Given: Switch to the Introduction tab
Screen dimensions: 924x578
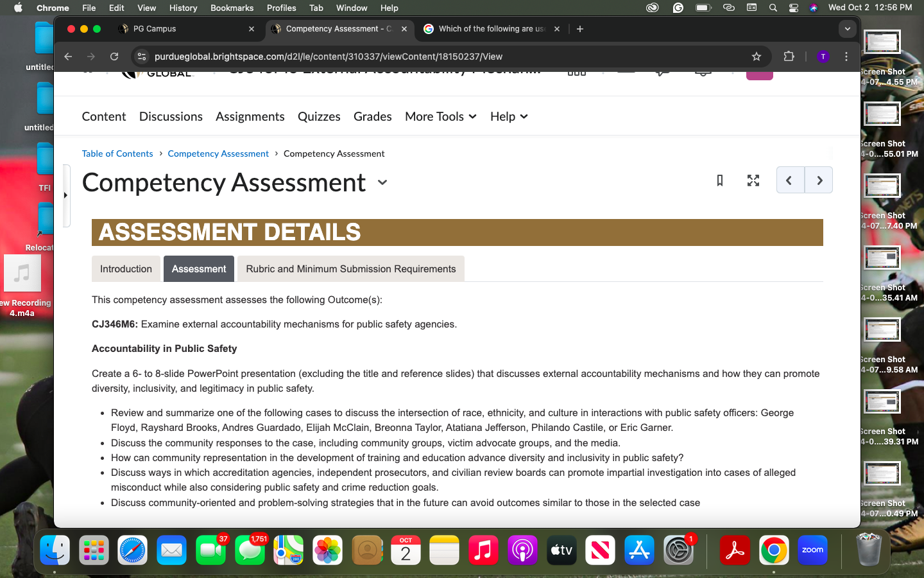Looking at the screenshot, I should (126, 269).
